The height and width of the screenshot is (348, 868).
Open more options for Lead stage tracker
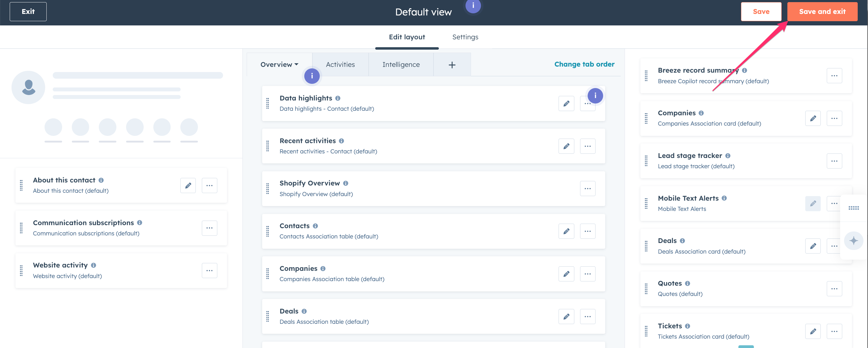click(x=835, y=161)
